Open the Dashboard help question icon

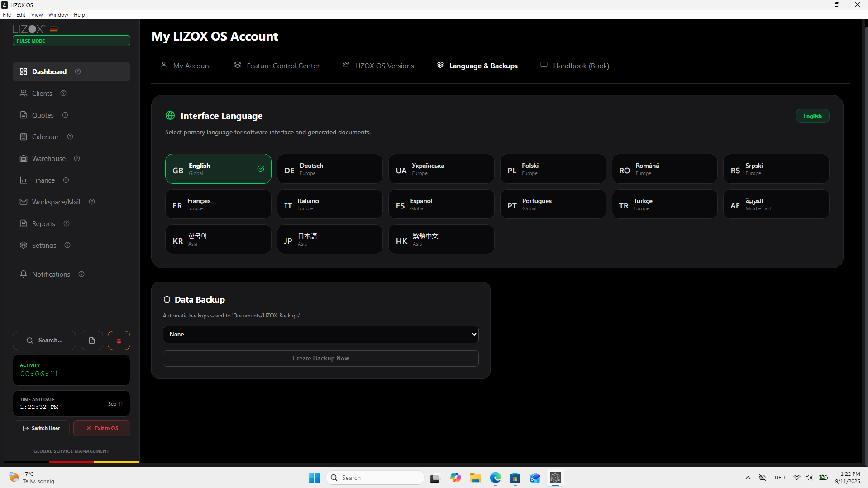pos(78,71)
